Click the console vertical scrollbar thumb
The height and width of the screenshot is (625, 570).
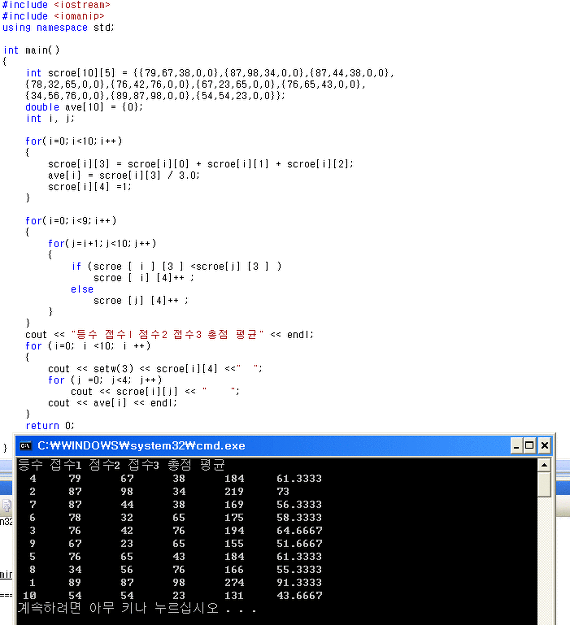point(544,484)
